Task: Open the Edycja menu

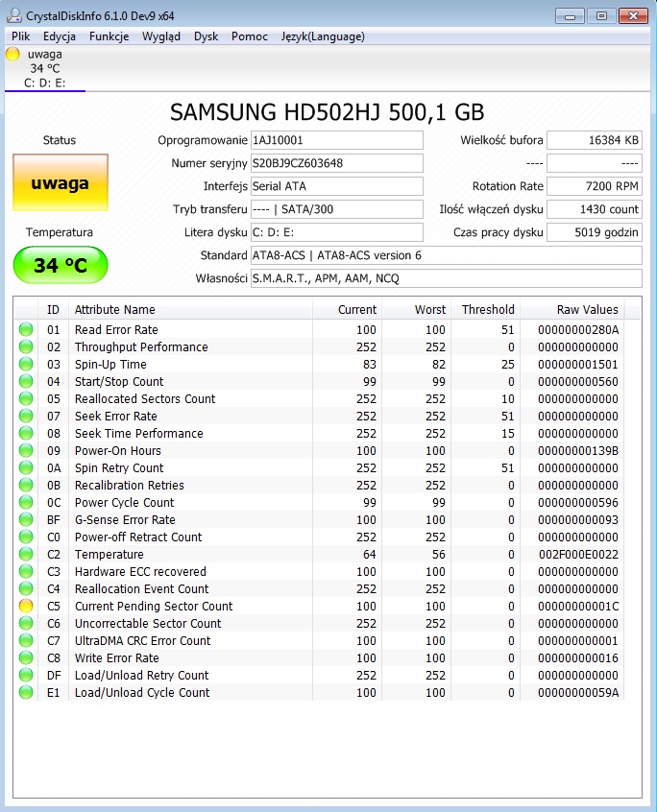Action: [x=60, y=36]
